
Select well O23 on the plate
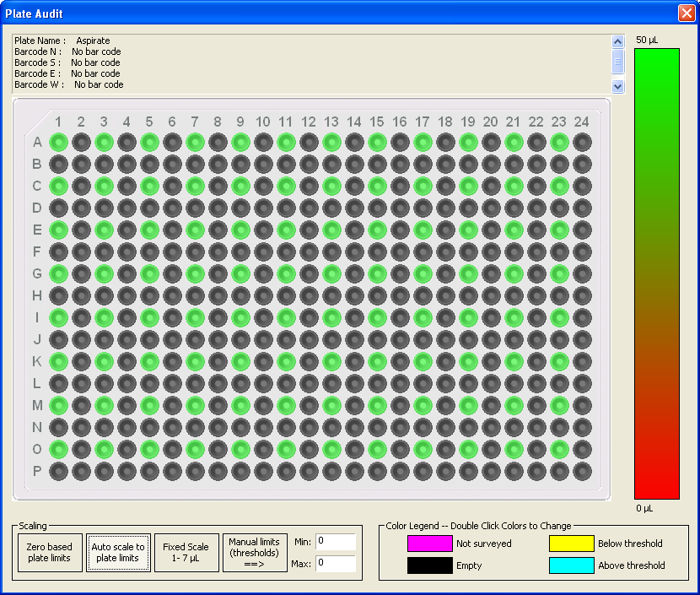(559, 449)
